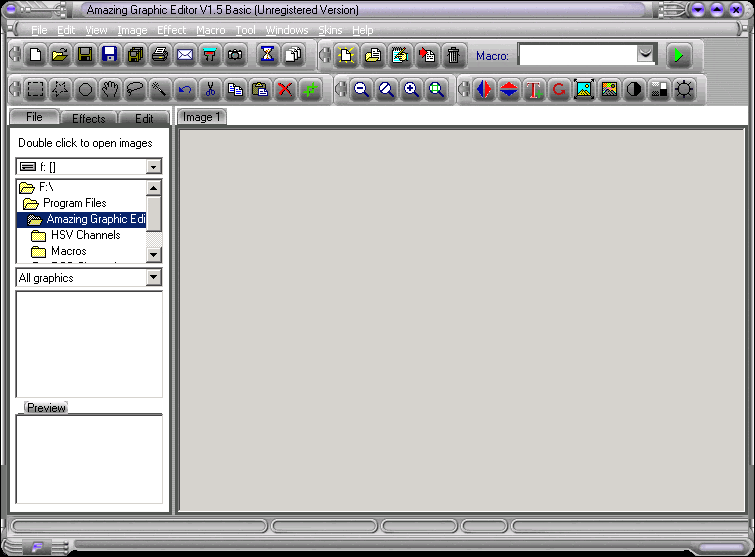
Task: Open the All graphics filter dropdown
Action: 154,277
